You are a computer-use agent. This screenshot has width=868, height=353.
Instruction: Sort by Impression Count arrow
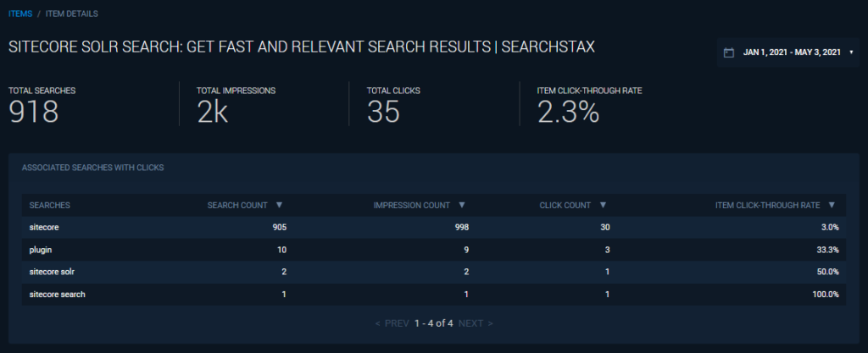pyautogui.click(x=462, y=205)
